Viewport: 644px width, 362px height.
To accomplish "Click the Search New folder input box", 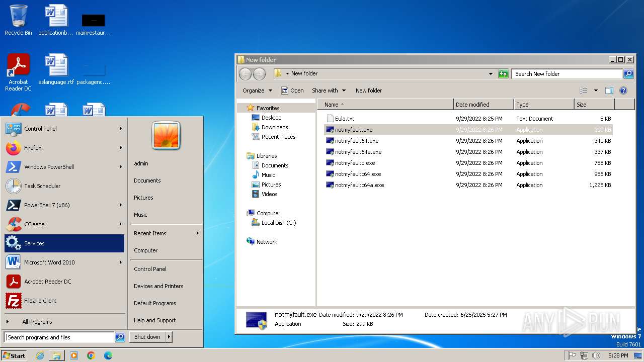I will point(568,74).
